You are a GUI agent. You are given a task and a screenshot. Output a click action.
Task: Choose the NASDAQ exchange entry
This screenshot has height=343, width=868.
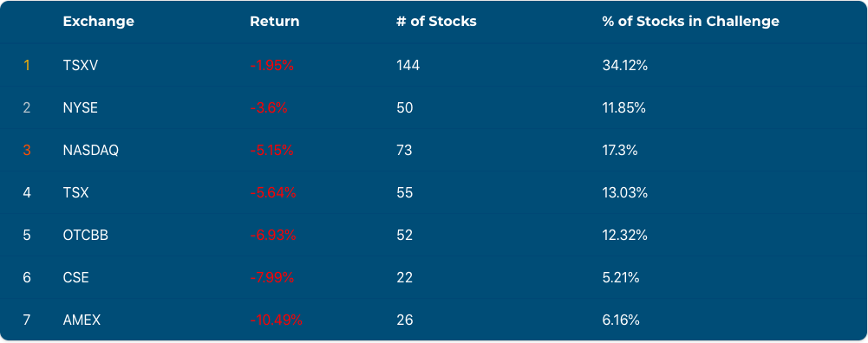(x=91, y=150)
